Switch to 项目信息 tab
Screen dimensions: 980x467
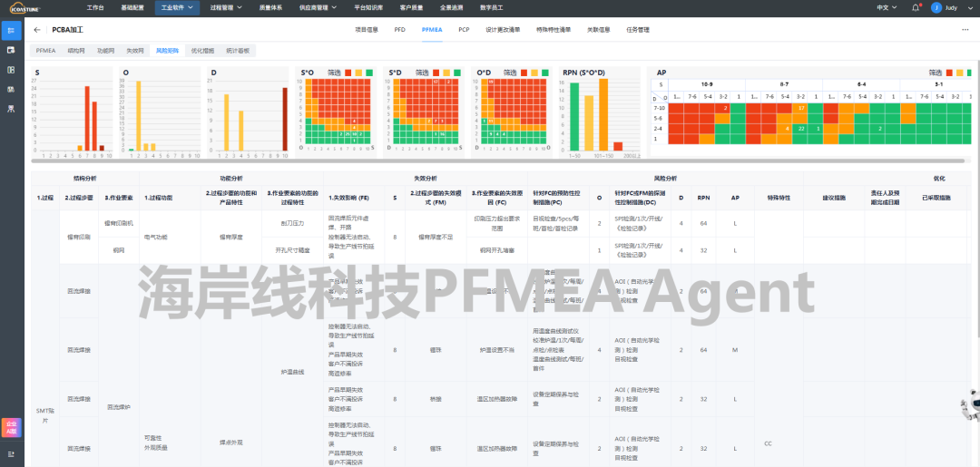click(367, 29)
